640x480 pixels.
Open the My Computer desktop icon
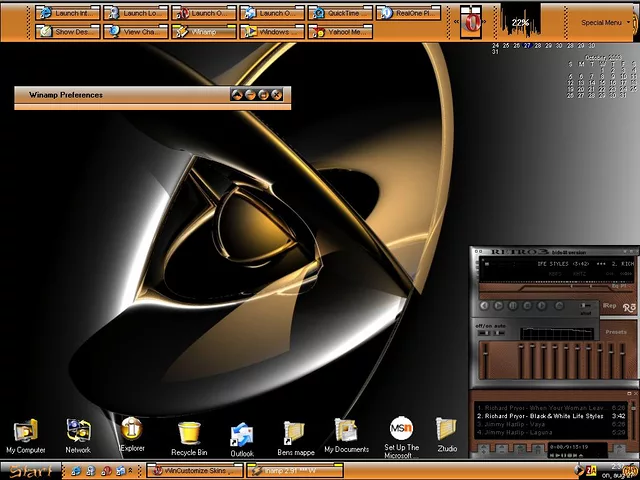pyautogui.click(x=25, y=432)
